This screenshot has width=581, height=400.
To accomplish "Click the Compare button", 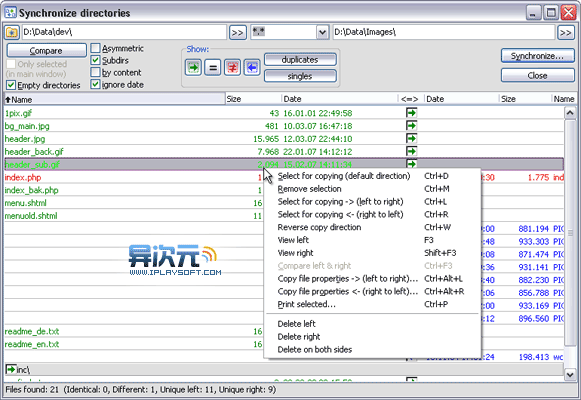I will 46,51.
